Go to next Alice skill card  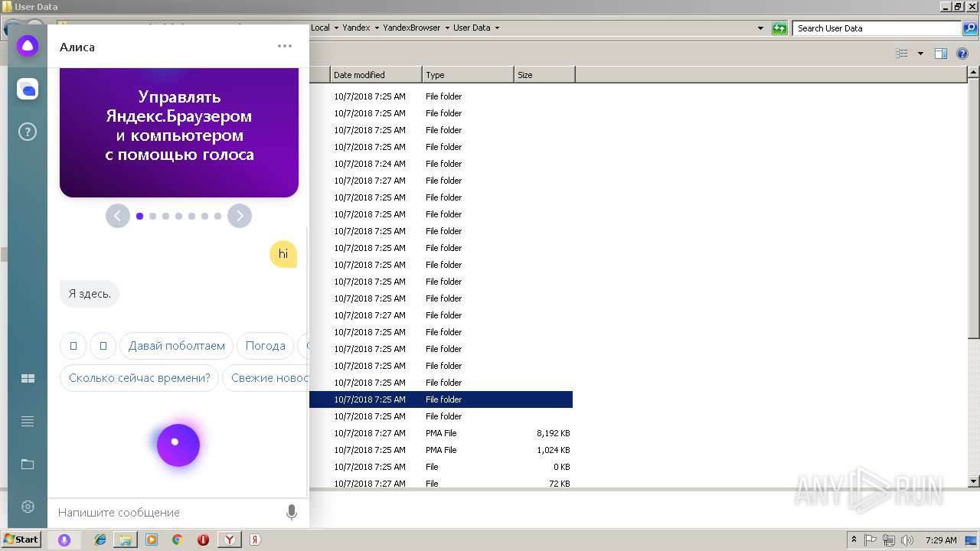pyautogui.click(x=240, y=216)
